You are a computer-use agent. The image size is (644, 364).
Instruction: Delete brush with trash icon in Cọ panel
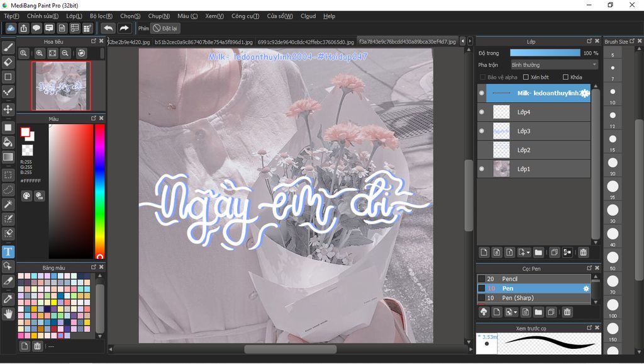tap(567, 312)
